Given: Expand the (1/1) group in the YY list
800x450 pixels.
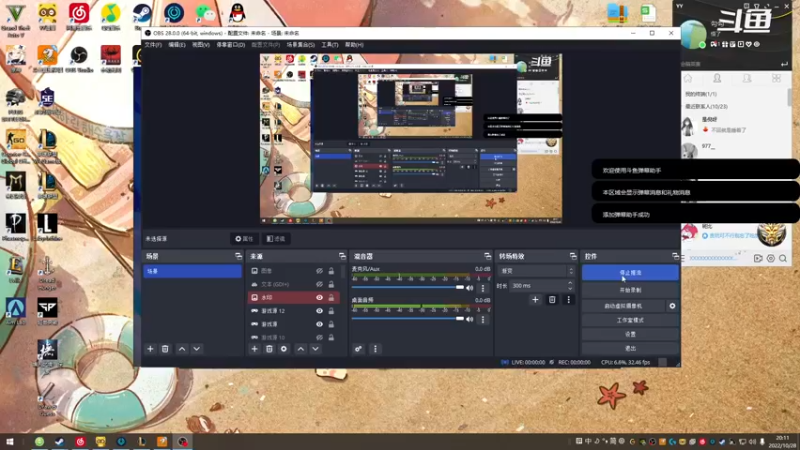Looking at the screenshot, I should [x=701, y=94].
